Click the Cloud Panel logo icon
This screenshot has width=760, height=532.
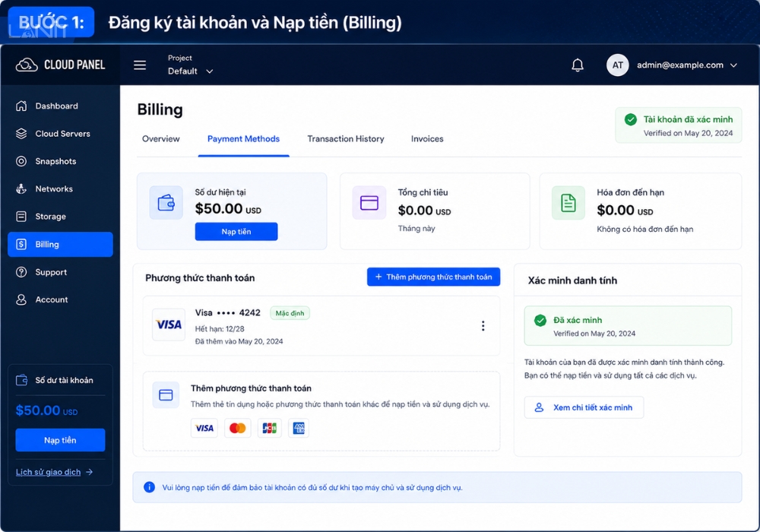coord(26,65)
